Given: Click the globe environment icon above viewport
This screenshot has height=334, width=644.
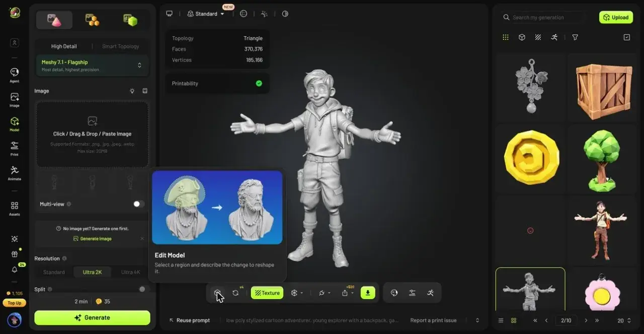Looking at the screenshot, I should 244,14.
